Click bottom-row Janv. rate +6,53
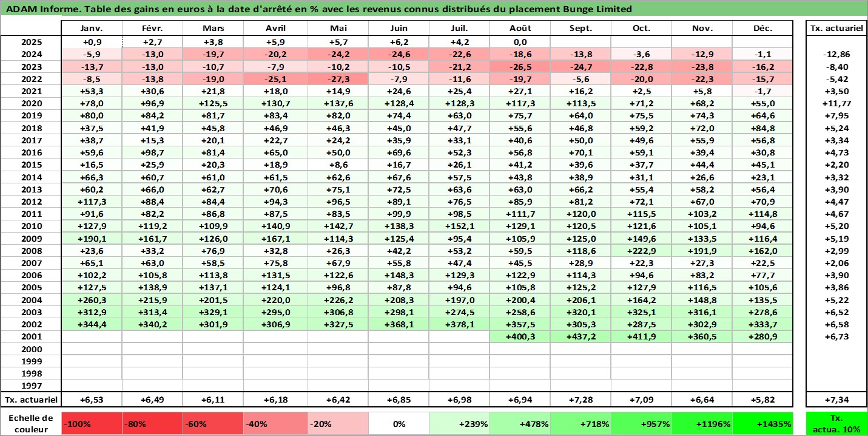 pyautogui.click(x=92, y=400)
